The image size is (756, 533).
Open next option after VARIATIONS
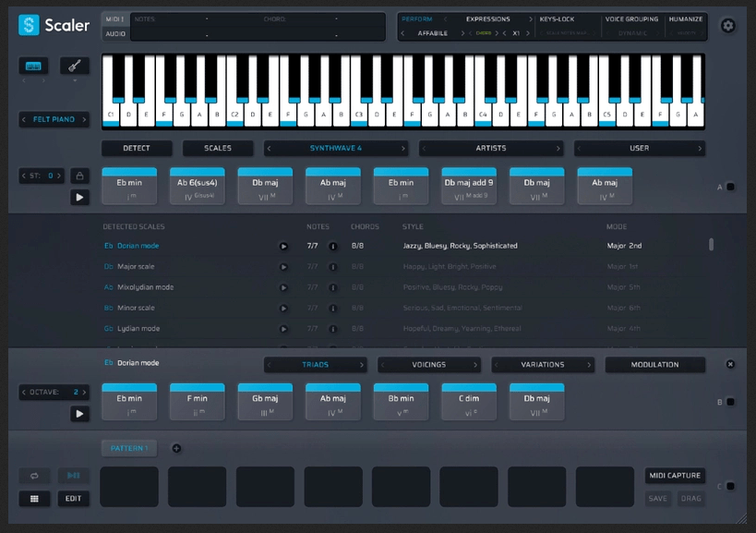coord(589,365)
